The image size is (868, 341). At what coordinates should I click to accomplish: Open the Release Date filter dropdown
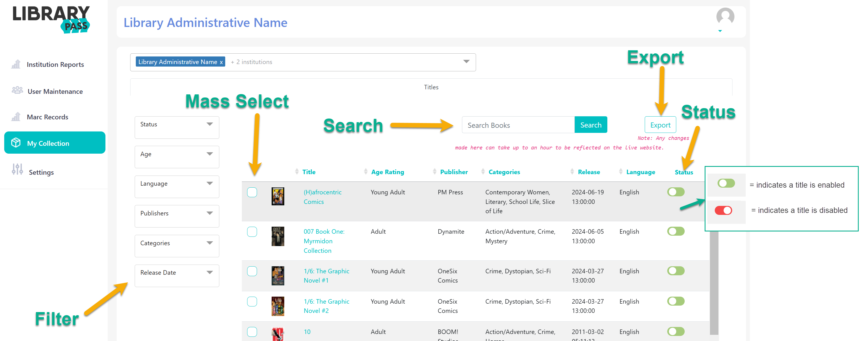(177, 275)
